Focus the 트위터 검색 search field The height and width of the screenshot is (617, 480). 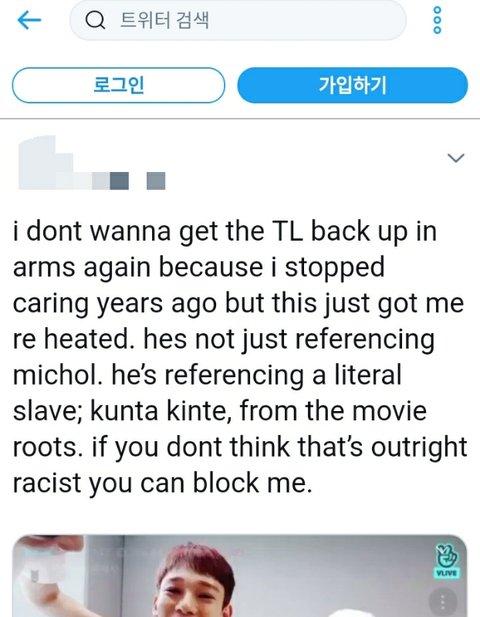238,20
